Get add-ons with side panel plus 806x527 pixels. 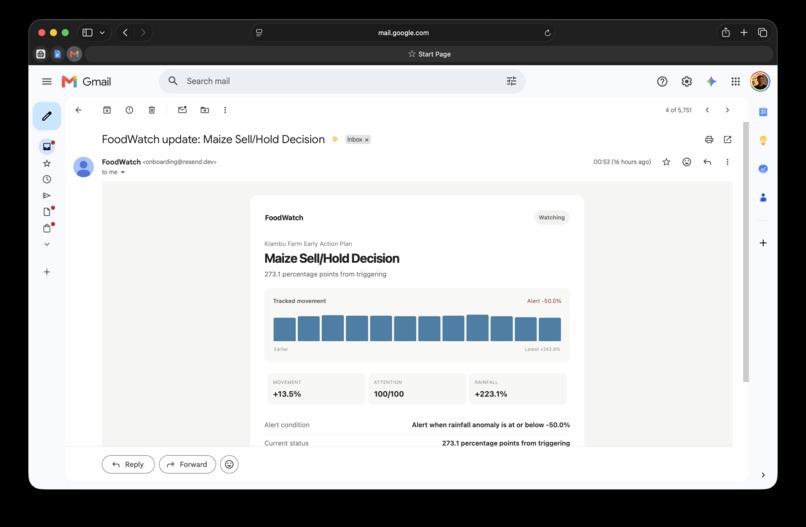[x=763, y=243]
